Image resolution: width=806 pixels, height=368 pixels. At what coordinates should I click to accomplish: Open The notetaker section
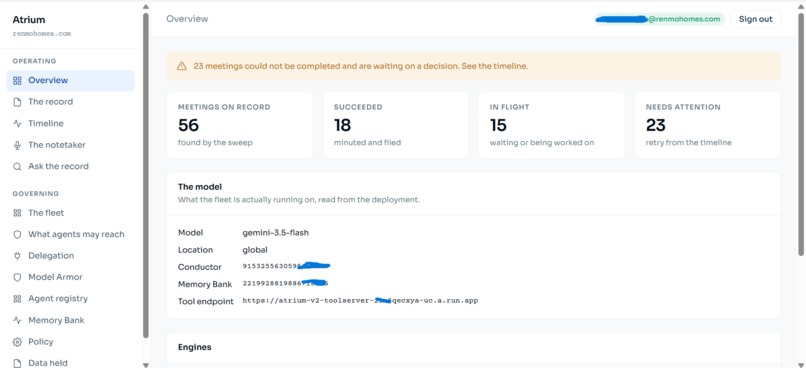click(x=70, y=145)
